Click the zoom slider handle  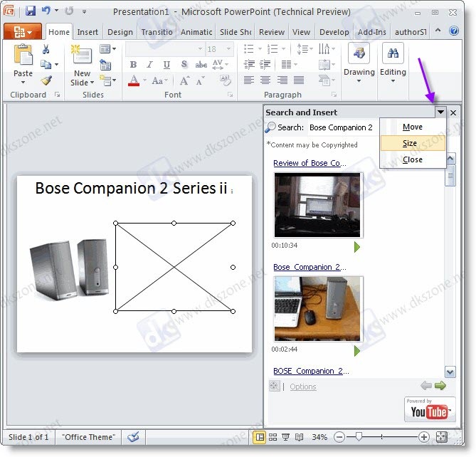point(359,436)
